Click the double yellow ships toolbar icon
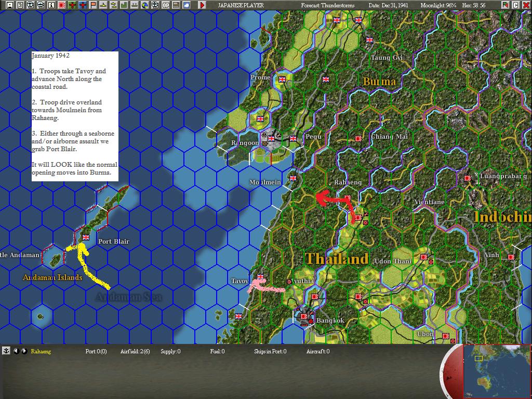Viewport: 532px width, 399px height. (114, 5)
